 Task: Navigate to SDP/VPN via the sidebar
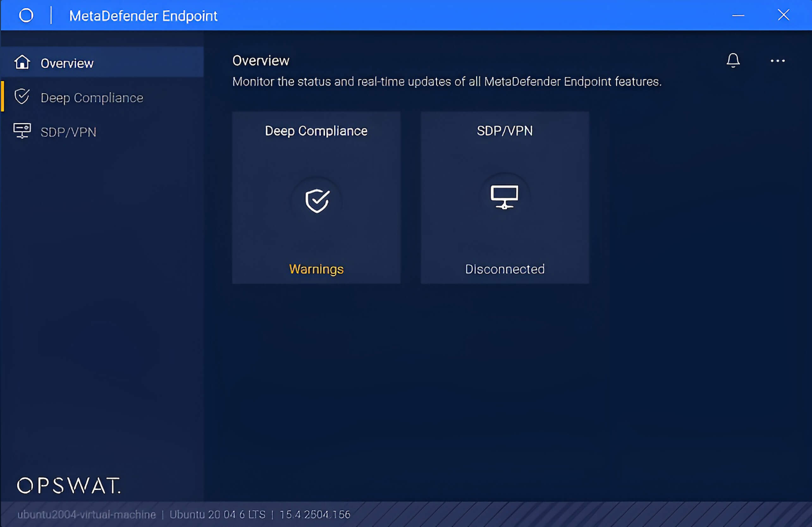[x=69, y=131]
